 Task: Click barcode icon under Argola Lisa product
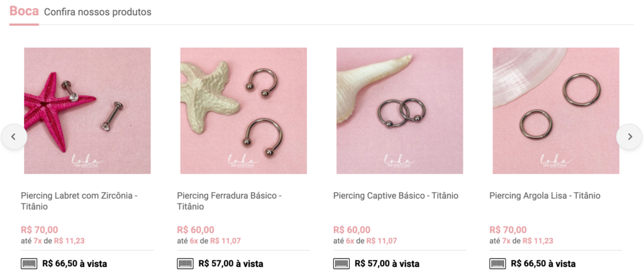[497, 263]
